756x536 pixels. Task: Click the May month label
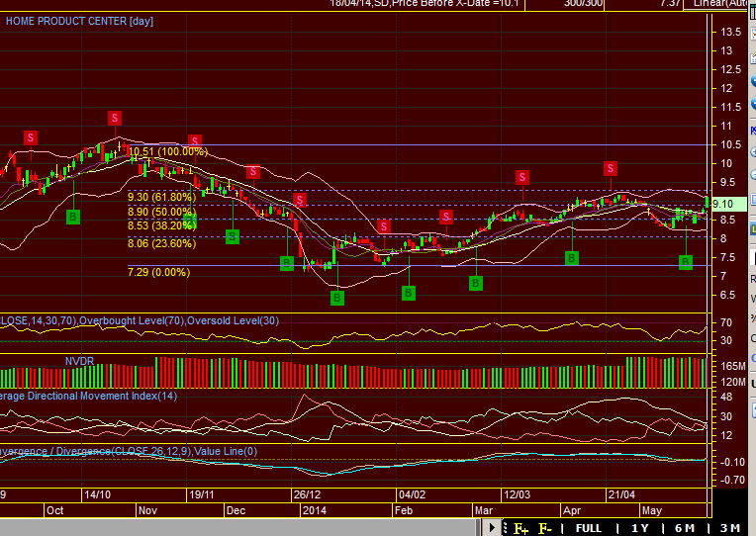click(x=652, y=510)
